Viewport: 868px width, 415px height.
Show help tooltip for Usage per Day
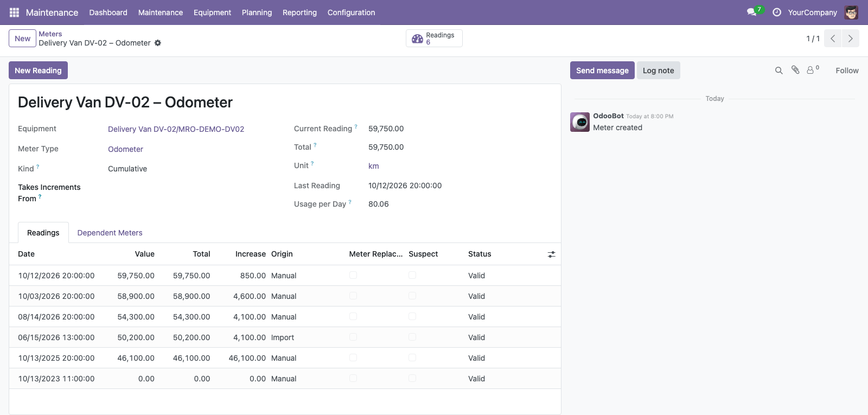(350, 202)
